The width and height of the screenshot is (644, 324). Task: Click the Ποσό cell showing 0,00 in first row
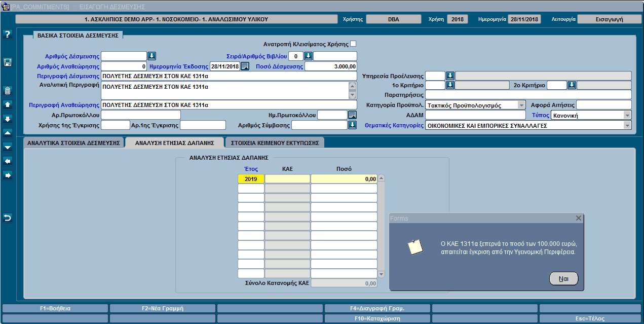point(344,178)
